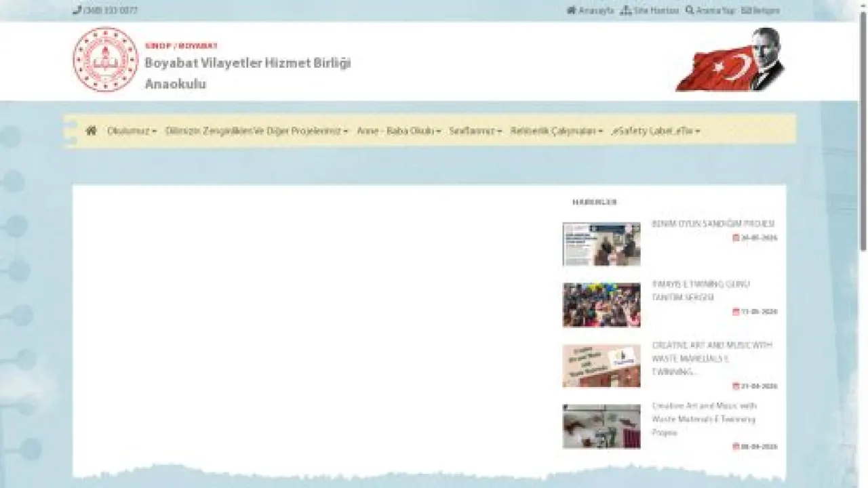Open the lowercase Creative Art and Music headline
Viewport: 868px width, 488px height.
pyautogui.click(x=705, y=419)
